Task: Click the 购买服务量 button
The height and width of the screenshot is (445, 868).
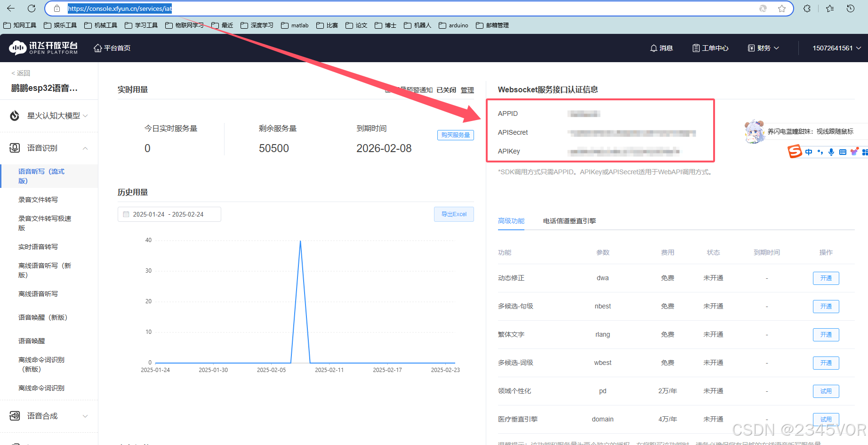Action: point(456,135)
